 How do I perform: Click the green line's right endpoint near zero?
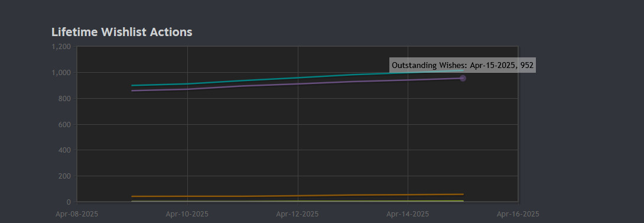tap(463, 201)
